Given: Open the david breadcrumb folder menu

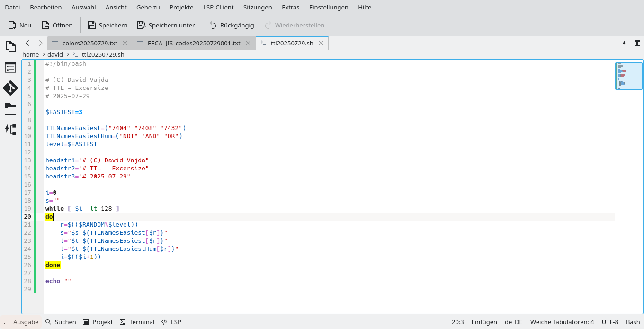Looking at the screenshot, I should coord(55,54).
